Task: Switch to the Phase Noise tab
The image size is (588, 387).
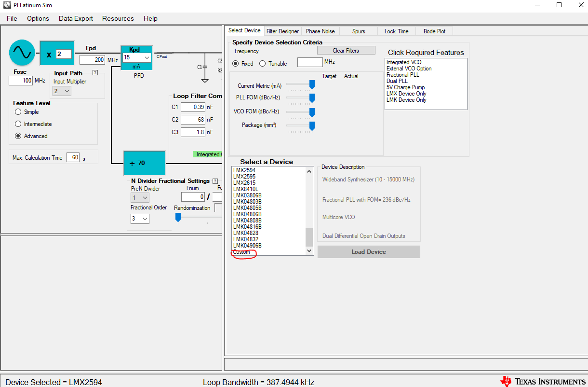Action: tap(321, 31)
